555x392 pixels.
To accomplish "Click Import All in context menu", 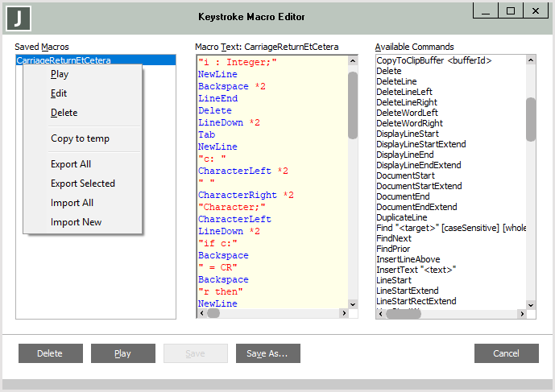I will (x=72, y=203).
